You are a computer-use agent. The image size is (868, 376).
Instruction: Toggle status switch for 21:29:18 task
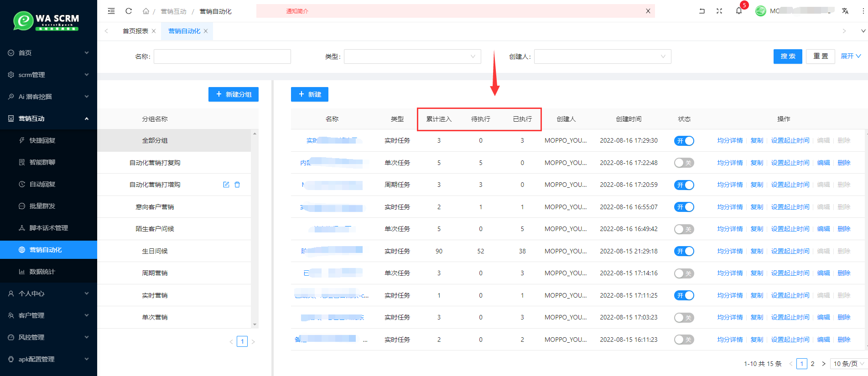684,251
